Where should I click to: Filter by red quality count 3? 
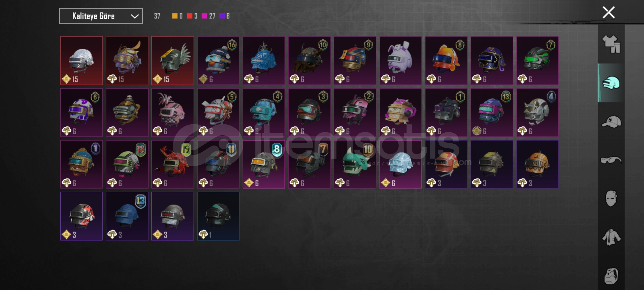pos(192,16)
